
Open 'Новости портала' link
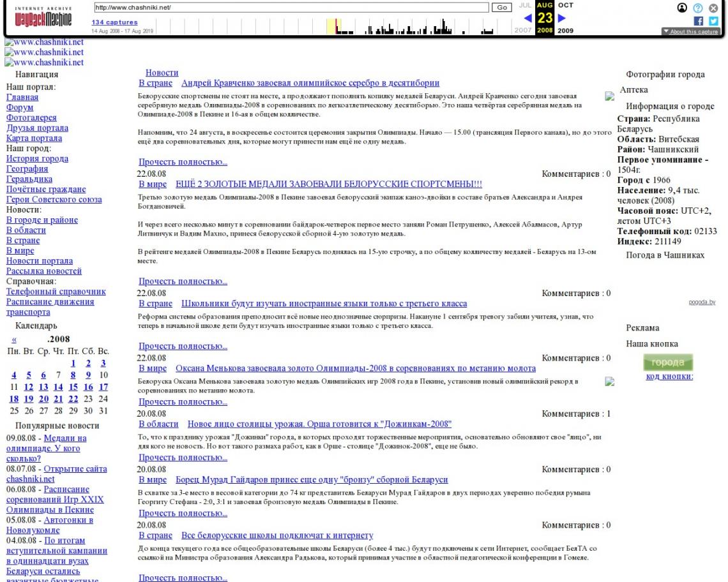pos(40,260)
